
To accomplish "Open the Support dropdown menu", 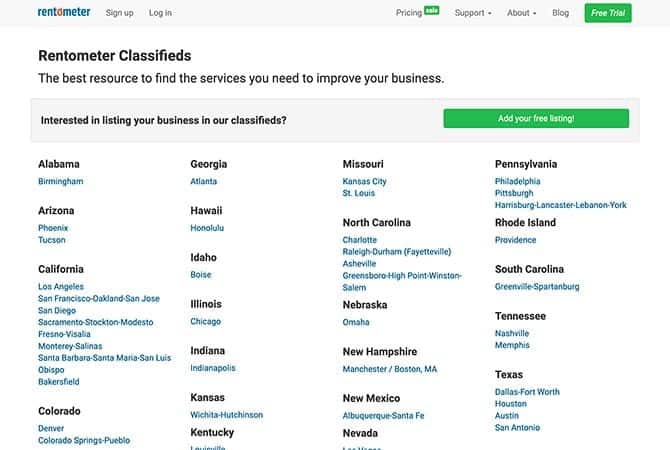I will tap(472, 13).
